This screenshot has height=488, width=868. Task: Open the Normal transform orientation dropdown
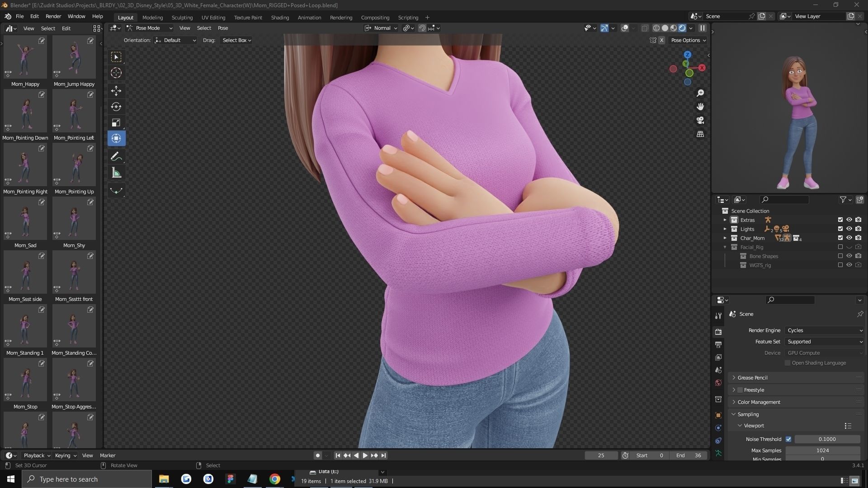pos(382,28)
